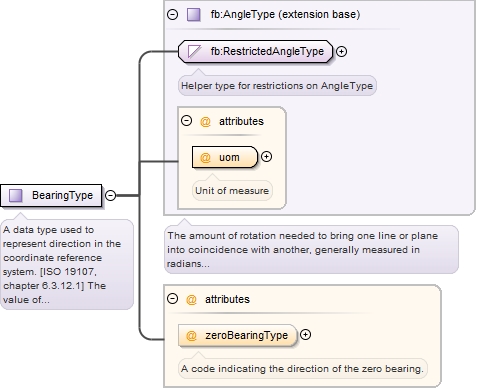Click the triangle icon in fb:RestrictedAngleType

(x=194, y=52)
